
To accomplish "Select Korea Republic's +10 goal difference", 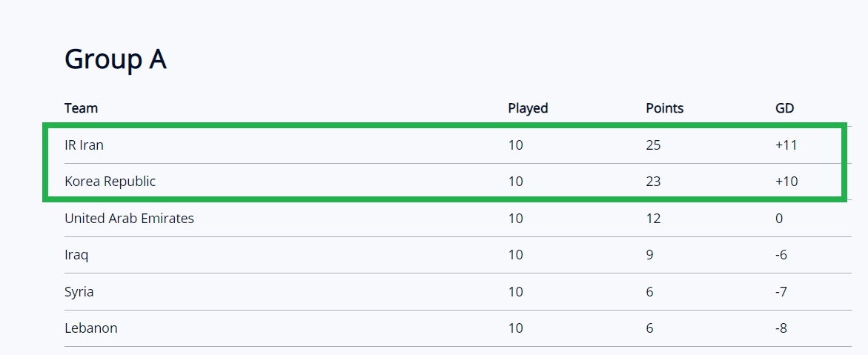I will click(786, 182).
